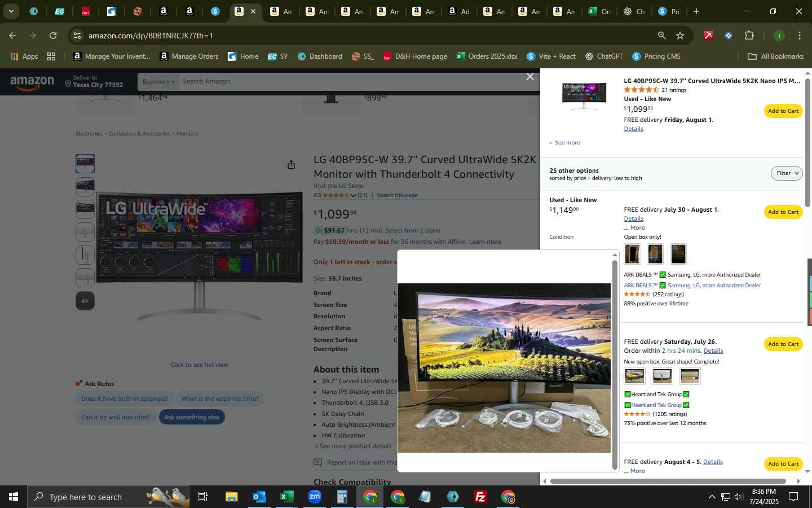812x508 pixels.
Task: Open Excel from the taskbar
Action: tap(286, 497)
